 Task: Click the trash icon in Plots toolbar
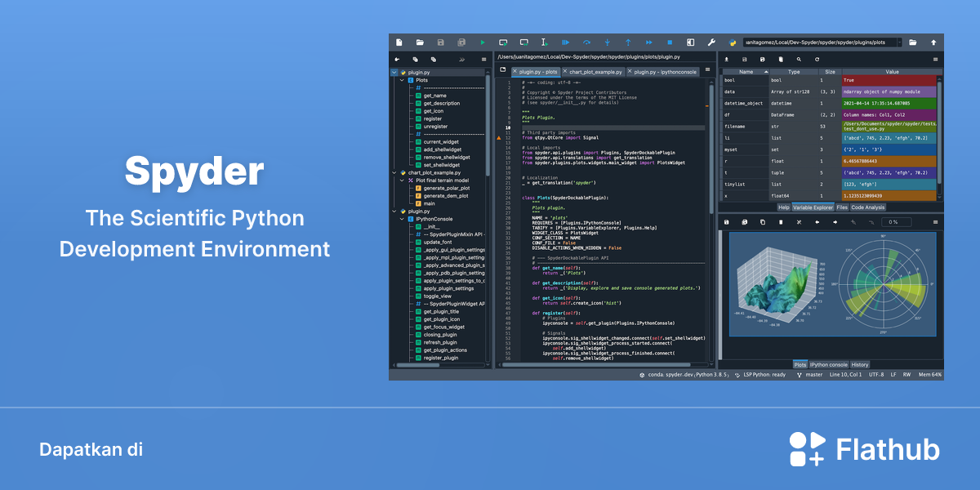click(x=781, y=221)
